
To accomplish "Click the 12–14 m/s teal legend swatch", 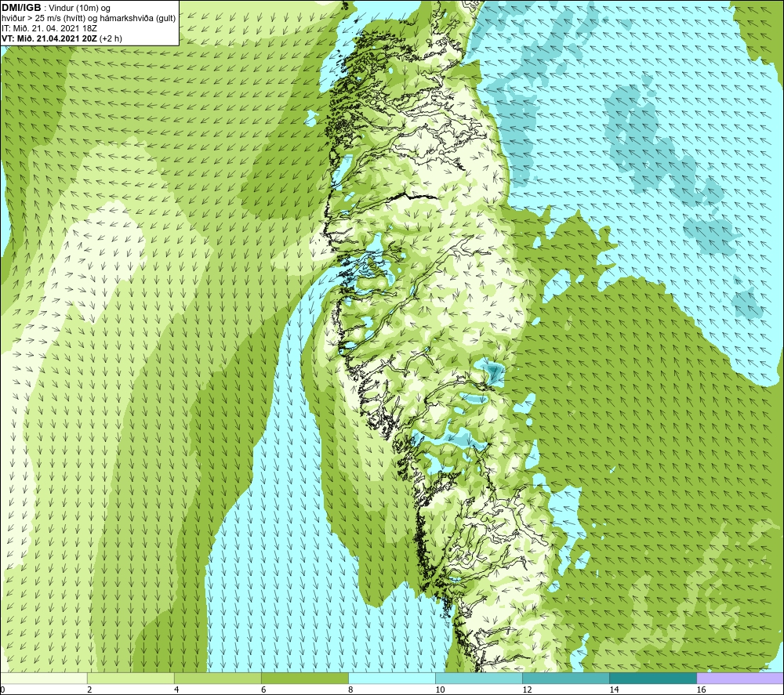I will coord(566,678).
